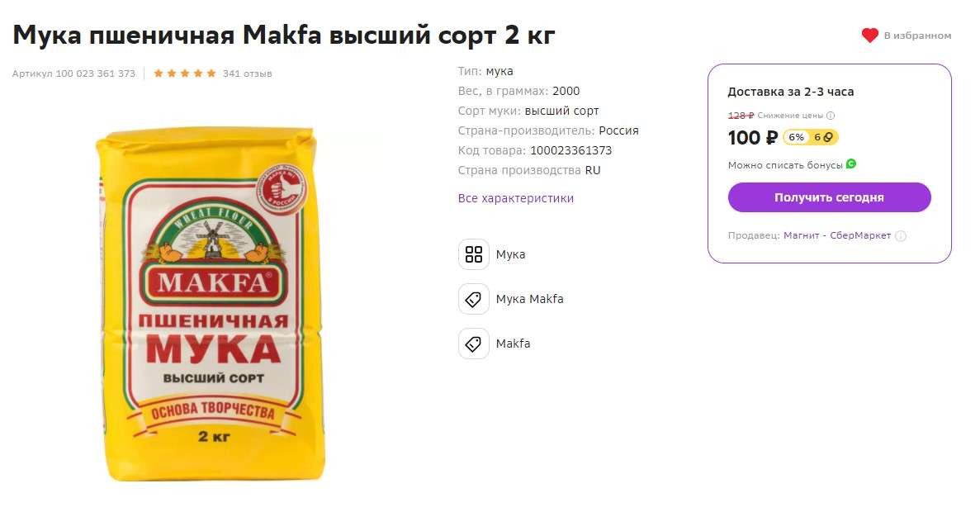Open the Магнит - СберМаркет seller link
The image size is (980, 512).
837,236
